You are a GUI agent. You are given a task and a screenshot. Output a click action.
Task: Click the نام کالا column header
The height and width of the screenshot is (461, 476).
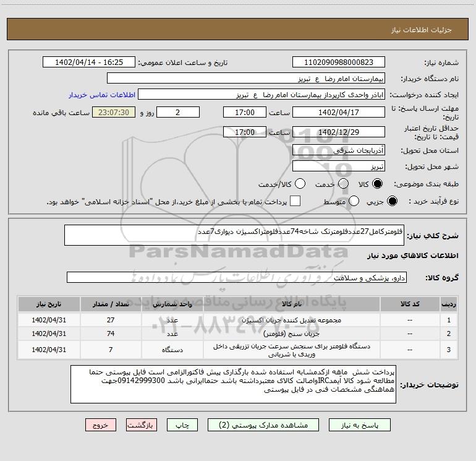291,304
